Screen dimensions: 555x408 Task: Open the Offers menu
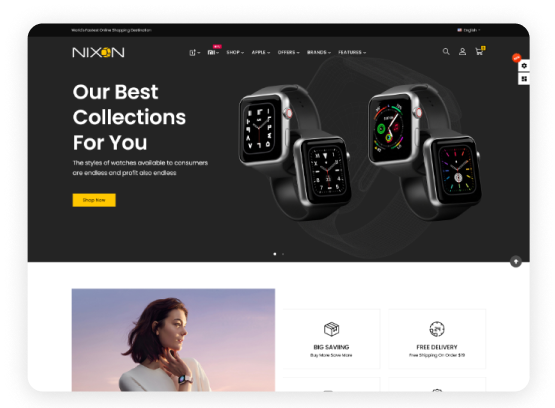tap(288, 52)
